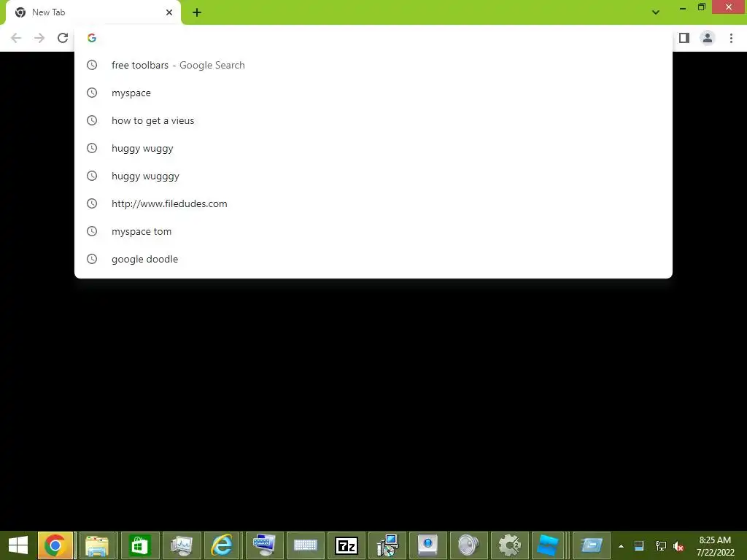Image resolution: width=747 pixels, height=560 pixels.
Task: Open the Windows Store taskbar icon
Action: tap(139, 545)
